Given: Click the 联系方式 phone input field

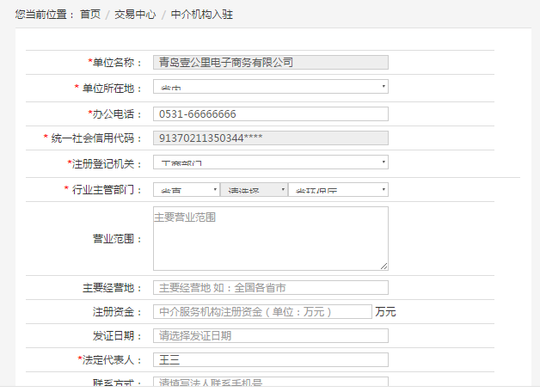Looking at the screenshot, I should tap(270, 383).
